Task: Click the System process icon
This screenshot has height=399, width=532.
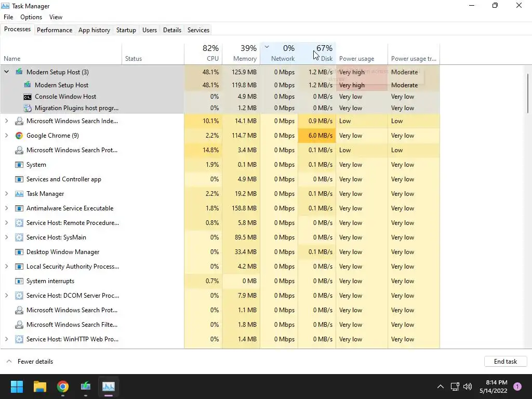Action: [19, 165]
